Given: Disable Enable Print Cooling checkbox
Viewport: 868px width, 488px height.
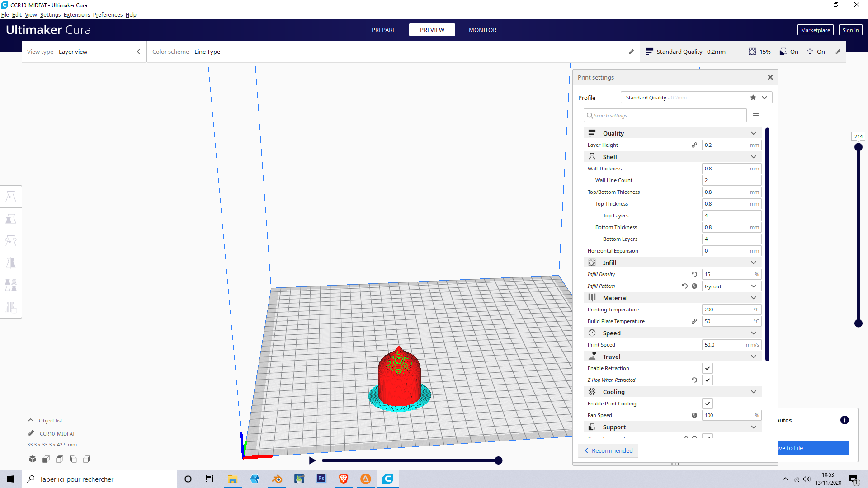Looking at the screenshot, I should 708,404.
